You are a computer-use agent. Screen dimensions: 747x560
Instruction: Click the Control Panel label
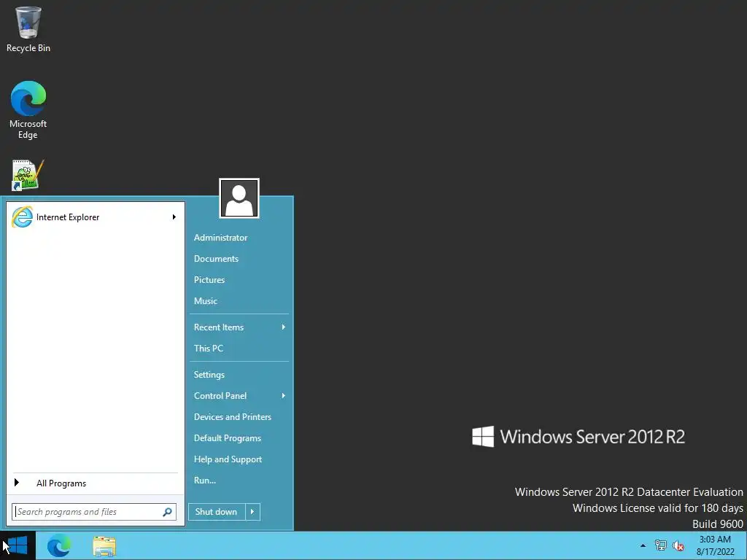[x=220, y=396]
